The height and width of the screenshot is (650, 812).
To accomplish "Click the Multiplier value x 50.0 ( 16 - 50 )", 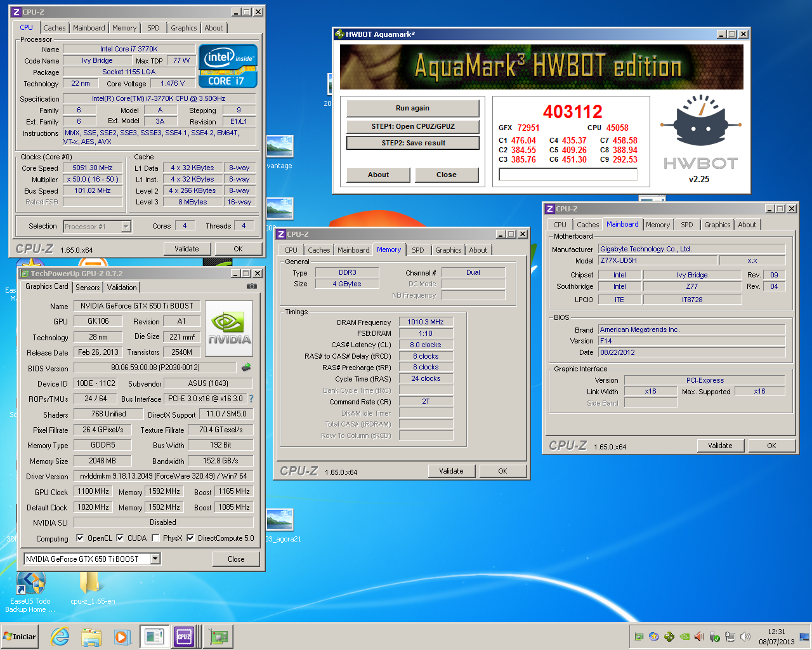I will 93,180.
